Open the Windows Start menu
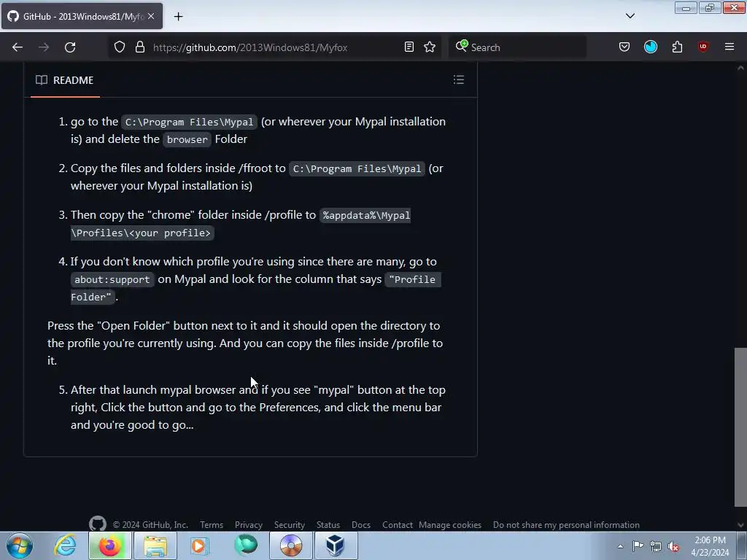Screen dimensions: 747x560 click(20, 545)
